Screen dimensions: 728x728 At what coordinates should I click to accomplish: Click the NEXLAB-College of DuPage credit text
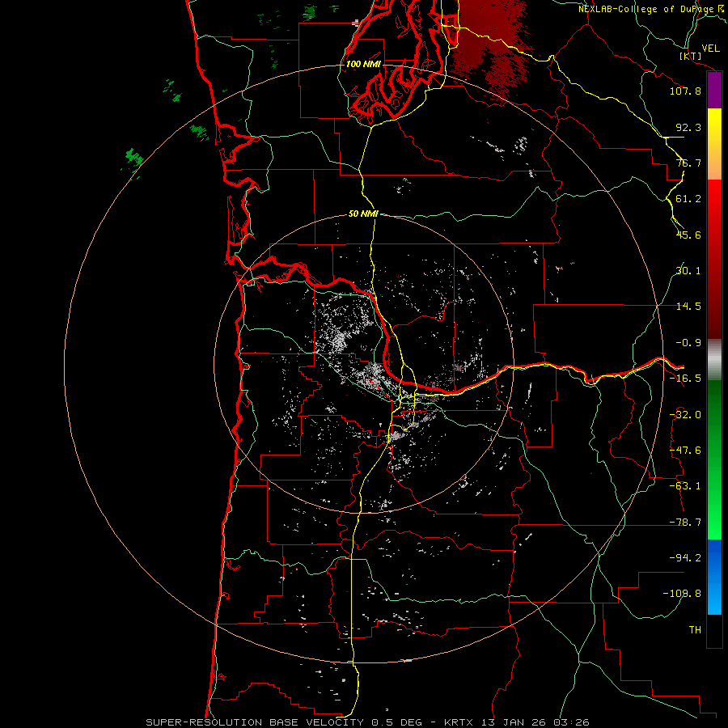[x=647, y=9]
